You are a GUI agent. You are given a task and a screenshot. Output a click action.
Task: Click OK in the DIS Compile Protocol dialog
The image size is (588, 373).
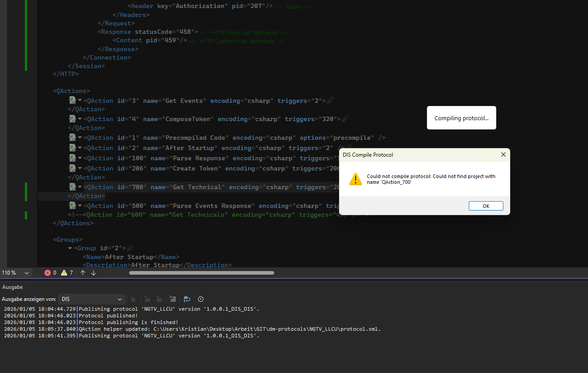[x=486, y=206]
